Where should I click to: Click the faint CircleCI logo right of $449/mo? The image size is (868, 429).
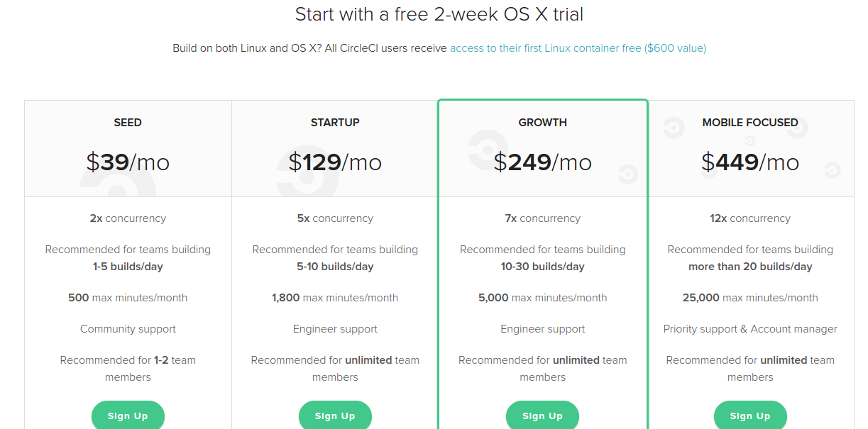831,170
